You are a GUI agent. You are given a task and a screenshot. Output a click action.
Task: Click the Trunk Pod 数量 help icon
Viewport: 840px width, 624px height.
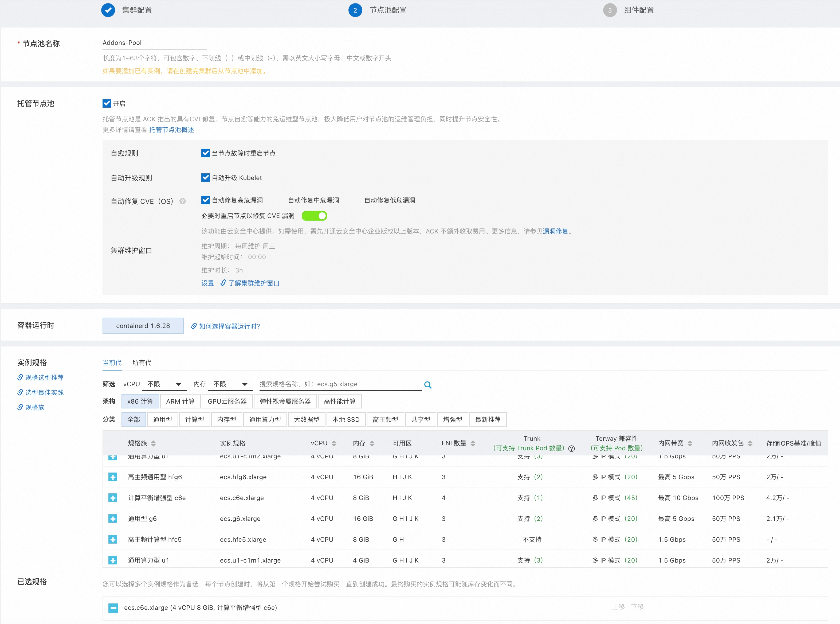572,448
